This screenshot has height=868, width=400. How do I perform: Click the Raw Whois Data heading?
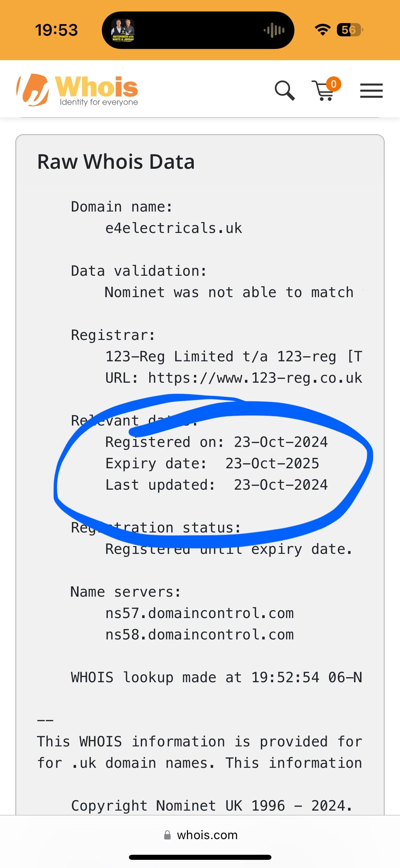point(116,162)
